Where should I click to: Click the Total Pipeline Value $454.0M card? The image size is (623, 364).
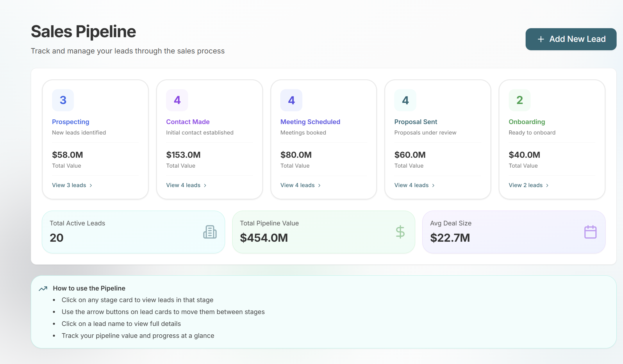(x=323, y=232)
